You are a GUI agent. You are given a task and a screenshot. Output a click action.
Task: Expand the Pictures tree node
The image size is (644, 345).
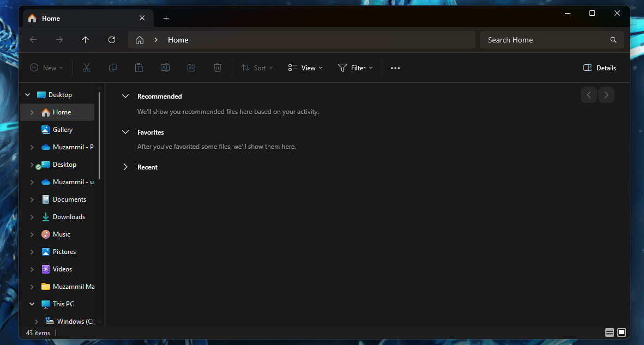pyautogui.click(x=32, y=252)
